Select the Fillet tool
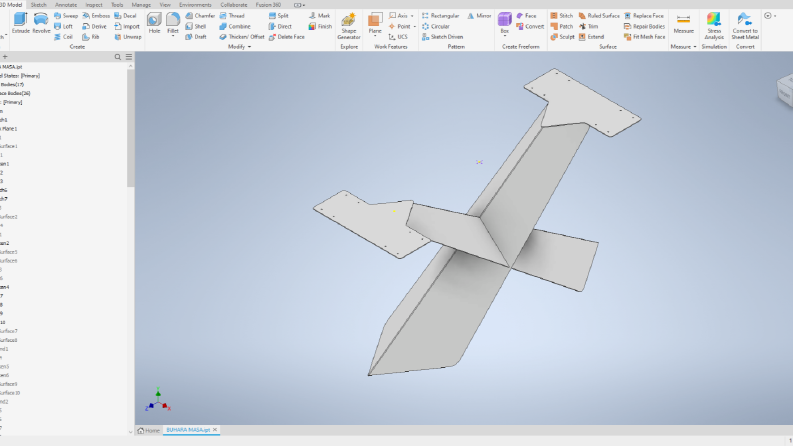The width and height of the screenshot is (793, 446). point(173,21)
